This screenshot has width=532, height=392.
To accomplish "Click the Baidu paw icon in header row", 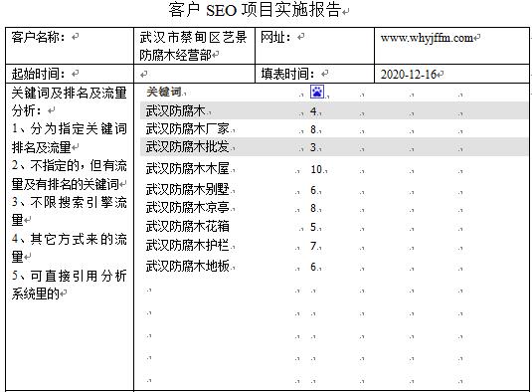I will click(x=317, y=92).
